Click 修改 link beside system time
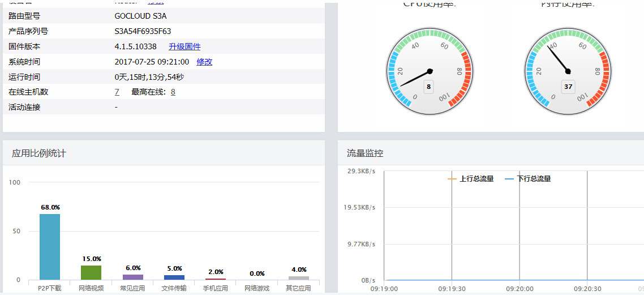Screen dimensions: 644x295 (204, 62)
